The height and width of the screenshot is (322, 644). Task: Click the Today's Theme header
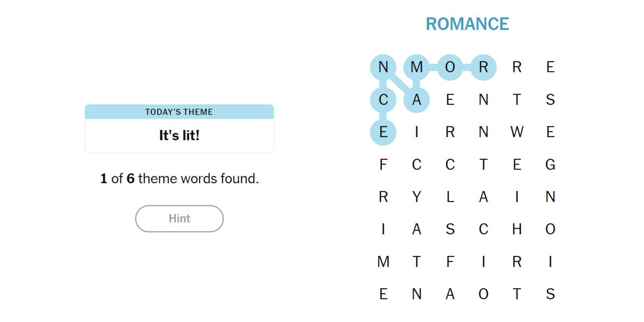[179, 112]
